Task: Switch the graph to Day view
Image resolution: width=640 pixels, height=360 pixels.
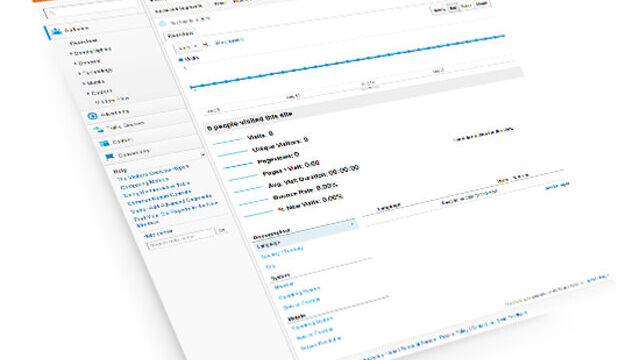Action: [x=453, y=8]
